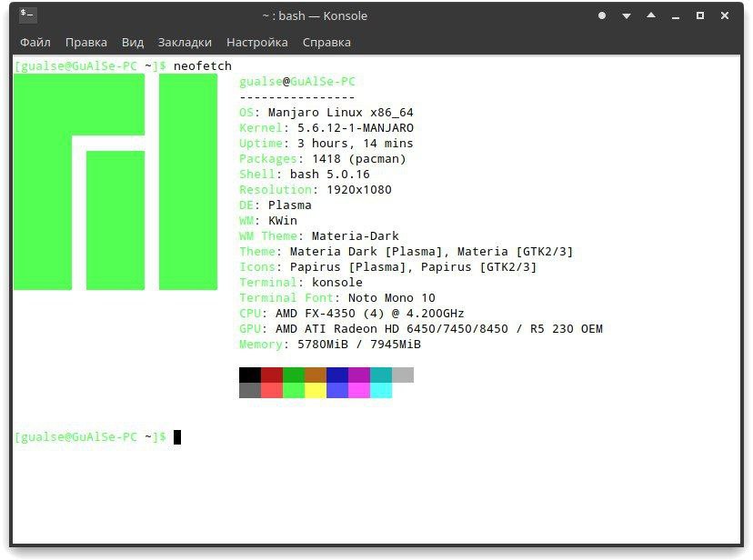This screenshot has height=560, width=753.
Task: Click the Manjaro logo in neofetch output
Action: [115, 182]
